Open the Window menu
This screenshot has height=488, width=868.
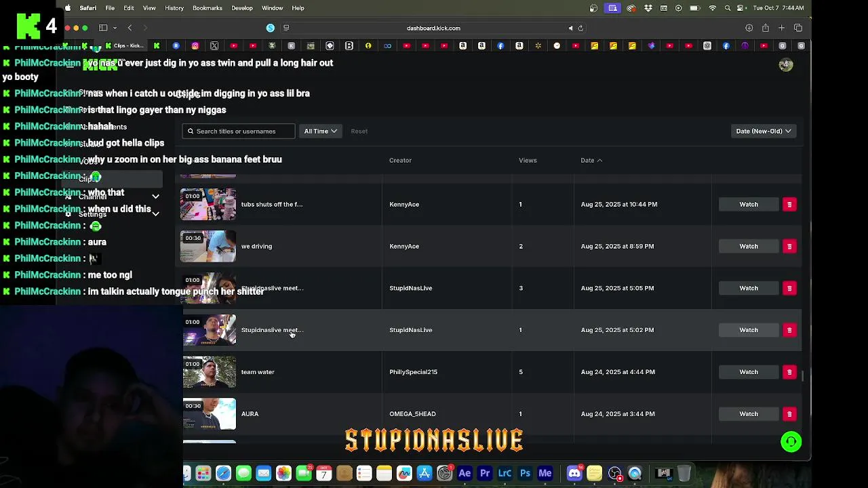tap(273, 8)
